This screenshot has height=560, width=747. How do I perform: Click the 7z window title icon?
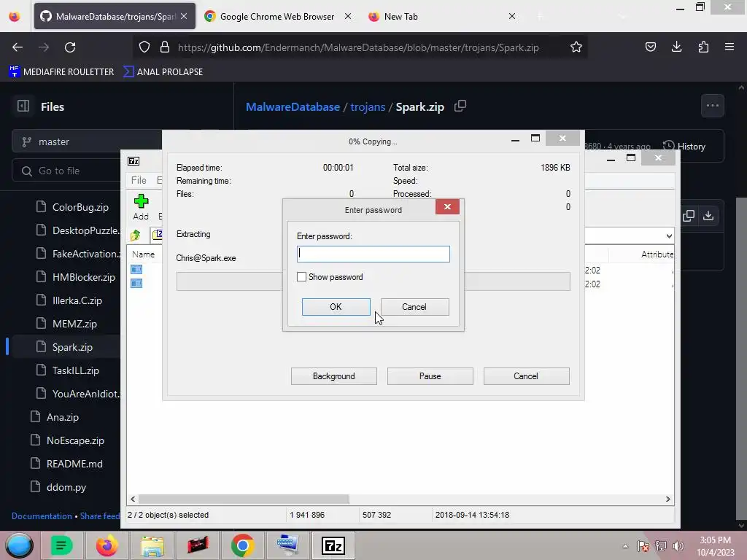click(x=133, y=161)
